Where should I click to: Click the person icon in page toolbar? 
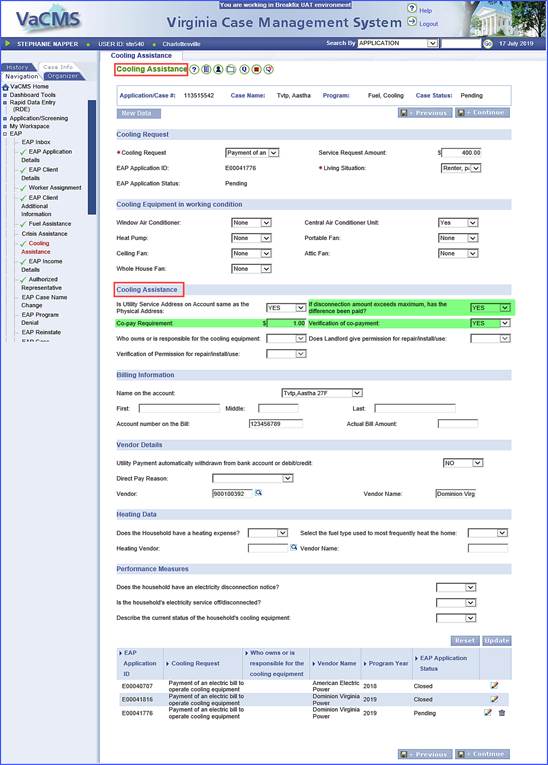pyautogui.click(x=218, y=69)
